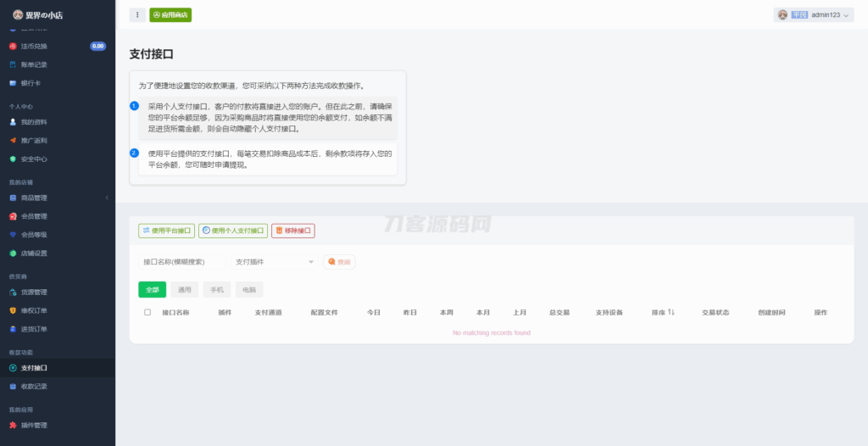Click the 安全中心 shield icon

(13, 159)
